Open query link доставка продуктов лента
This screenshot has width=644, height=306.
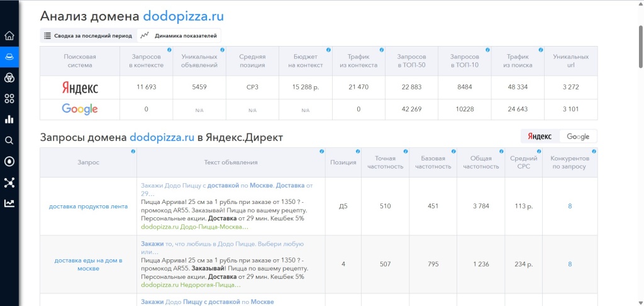[88, 207]
